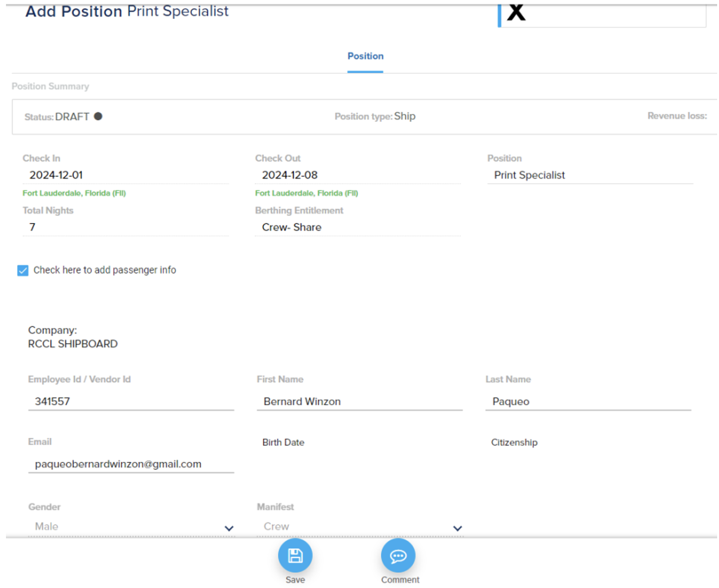Click the Total Nights value field
This screenshot has height=588, width=719.
point(126,227)
